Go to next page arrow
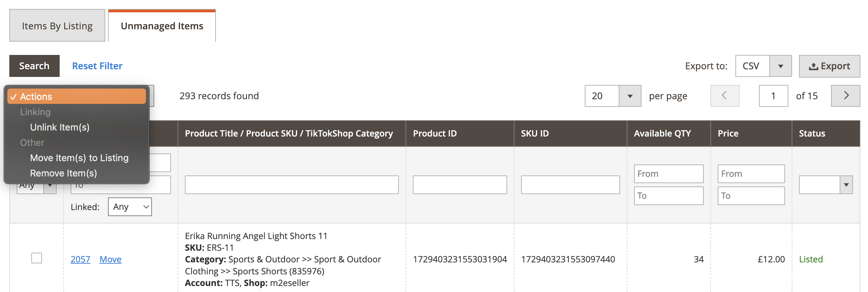Viewport: 868px width, 292px height. (845, 96)
